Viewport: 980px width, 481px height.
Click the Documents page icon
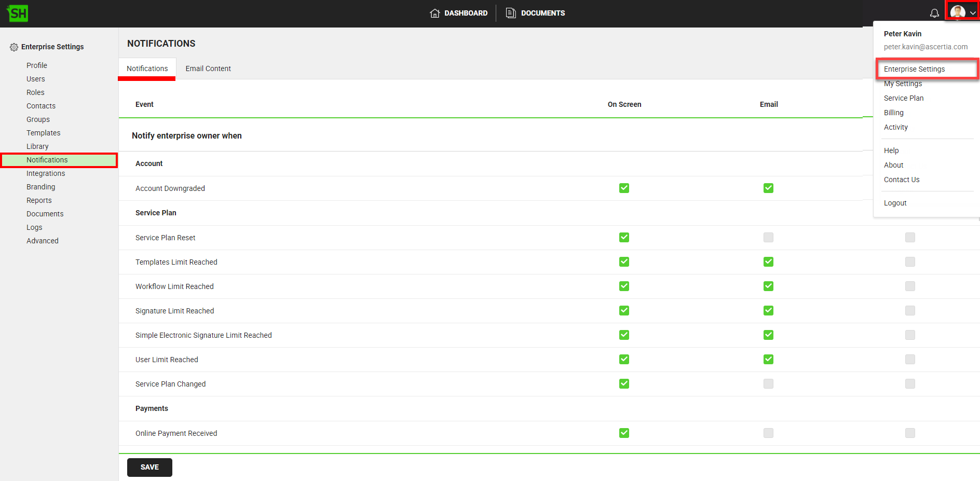(x=511, y=13)
